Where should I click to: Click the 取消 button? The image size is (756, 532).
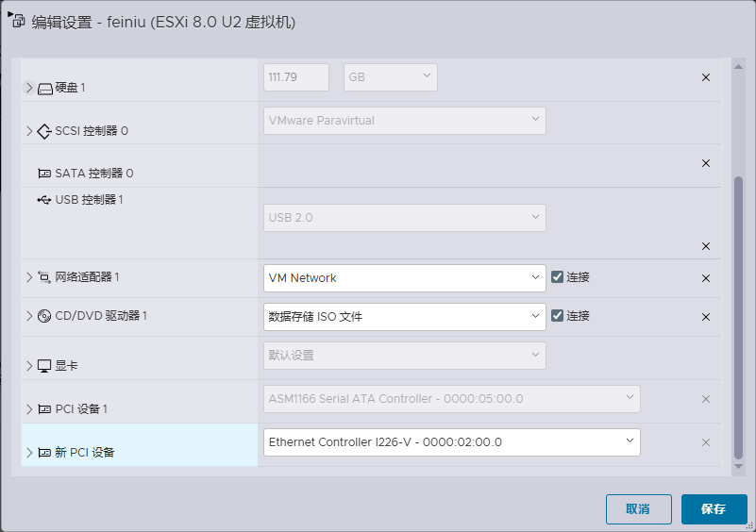pos(638,509)
